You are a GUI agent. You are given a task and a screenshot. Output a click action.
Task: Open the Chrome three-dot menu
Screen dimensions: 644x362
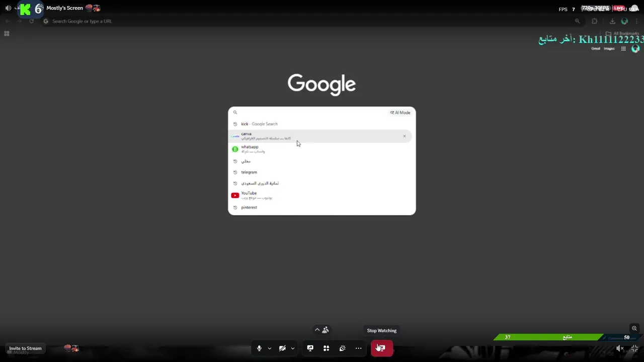(636, 21)
